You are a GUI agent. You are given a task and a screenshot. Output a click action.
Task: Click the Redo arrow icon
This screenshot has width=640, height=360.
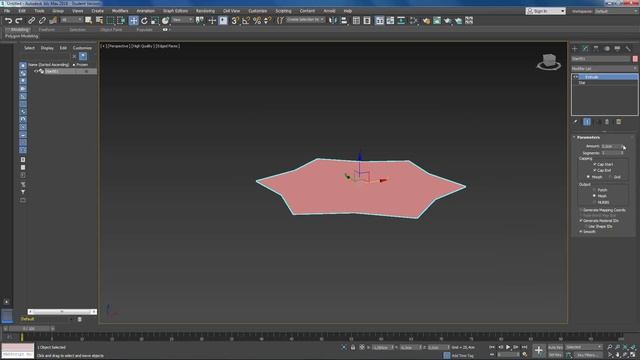pos(19,20)
